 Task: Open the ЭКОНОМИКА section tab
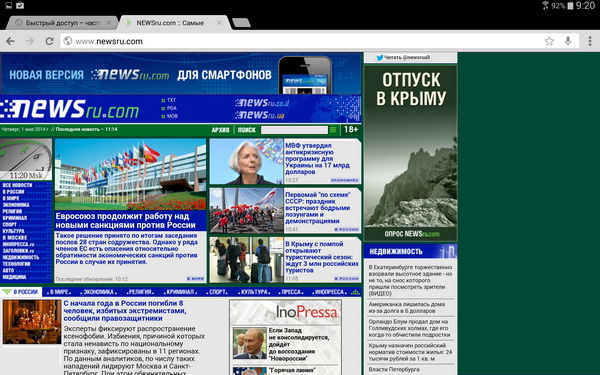click(x=99, y=292)
